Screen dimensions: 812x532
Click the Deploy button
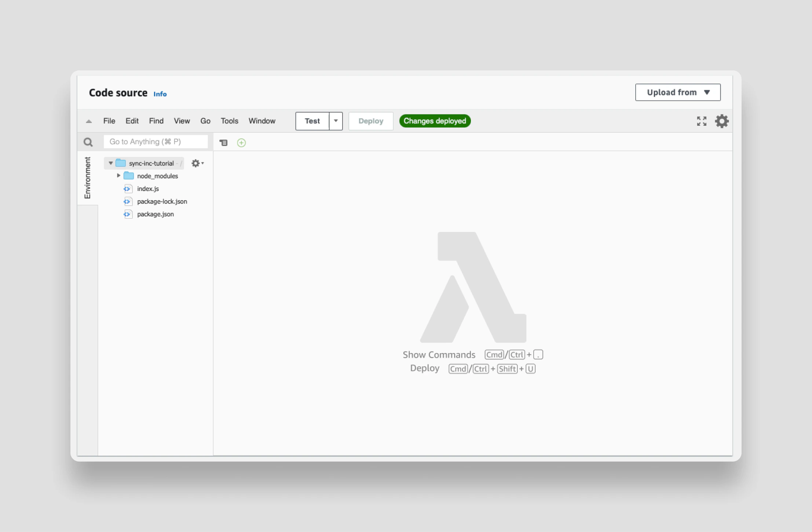point(371,121)
